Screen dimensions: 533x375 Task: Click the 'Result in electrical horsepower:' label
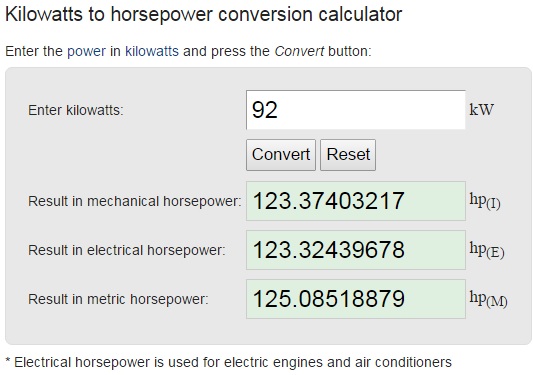coord(127,250)
